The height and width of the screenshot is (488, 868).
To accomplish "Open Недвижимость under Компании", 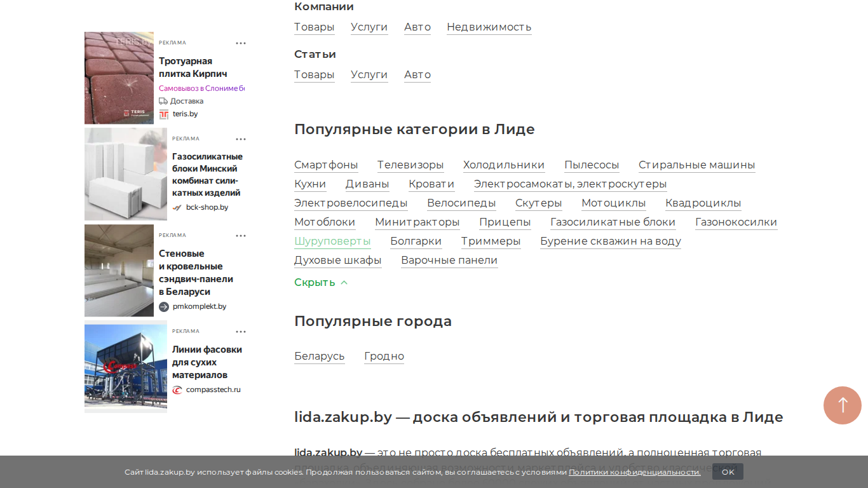I will tap(489, 27).
